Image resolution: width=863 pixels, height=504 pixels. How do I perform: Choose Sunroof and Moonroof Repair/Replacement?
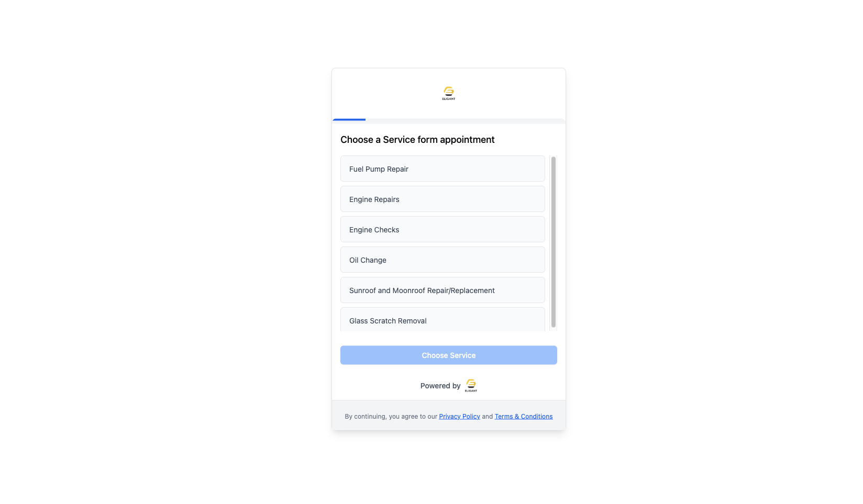[x=442, y=290]
